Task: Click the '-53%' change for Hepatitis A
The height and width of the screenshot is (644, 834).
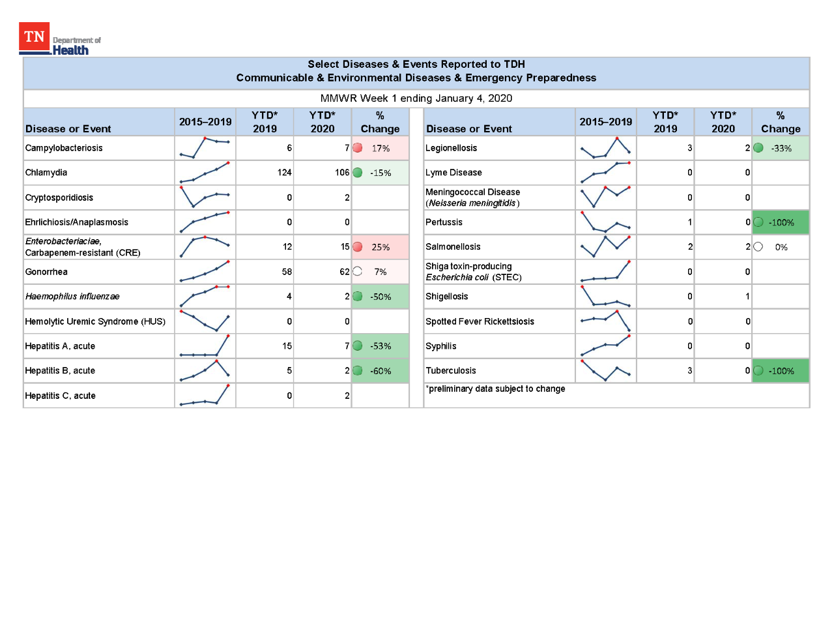Action: (381, 346)
